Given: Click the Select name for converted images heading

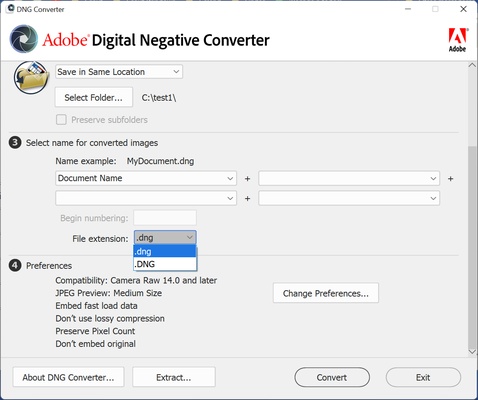Looking at the screenshot, I should click(92, 143).
